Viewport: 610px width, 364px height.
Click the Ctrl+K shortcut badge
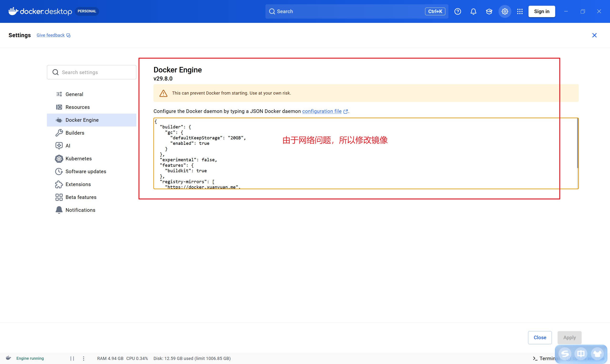click(435, 11)
